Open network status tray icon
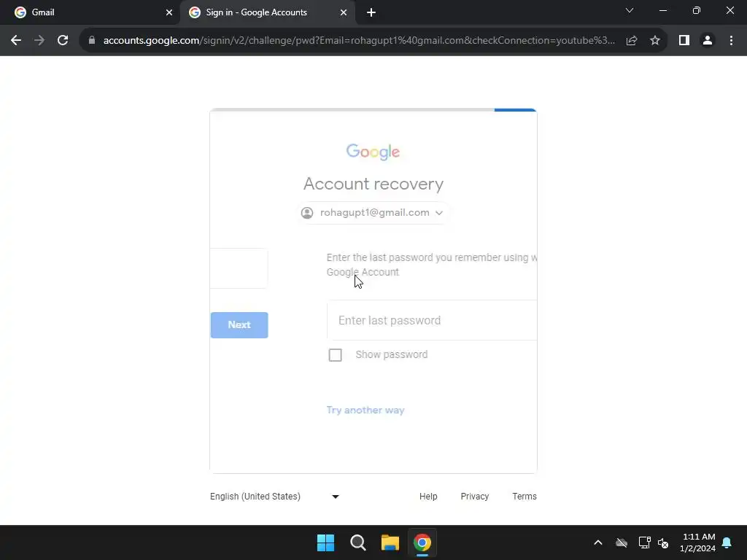This screenshot has width=747, height=560. click(644, 542)
